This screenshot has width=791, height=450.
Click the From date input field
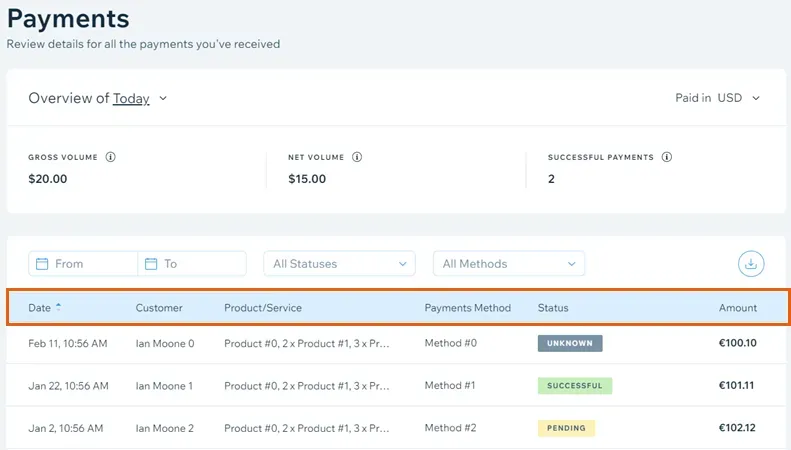tap(90, 264)
